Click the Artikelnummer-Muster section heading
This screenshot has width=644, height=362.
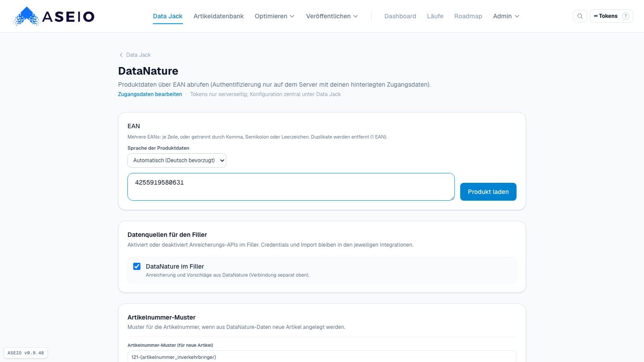coord(161,317)
